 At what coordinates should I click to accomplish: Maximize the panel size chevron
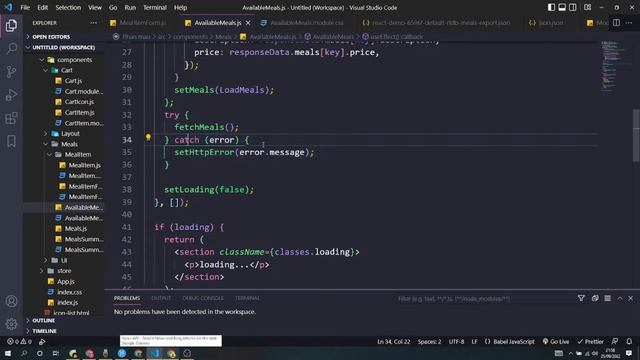620,298
